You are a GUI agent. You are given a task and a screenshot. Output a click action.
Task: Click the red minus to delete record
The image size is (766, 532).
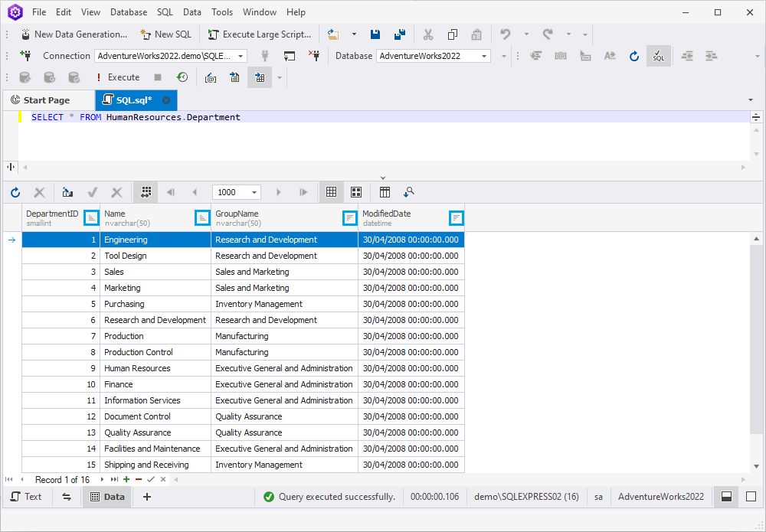click(x=138, y=479)
